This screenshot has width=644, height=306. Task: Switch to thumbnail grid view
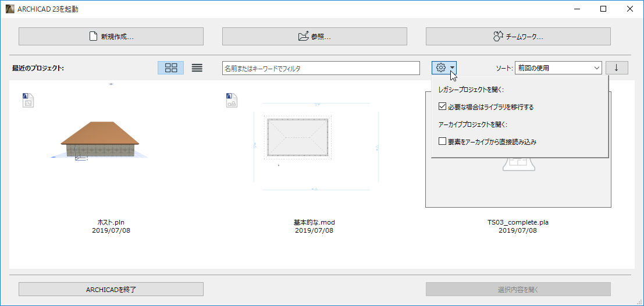pos(171,67)
